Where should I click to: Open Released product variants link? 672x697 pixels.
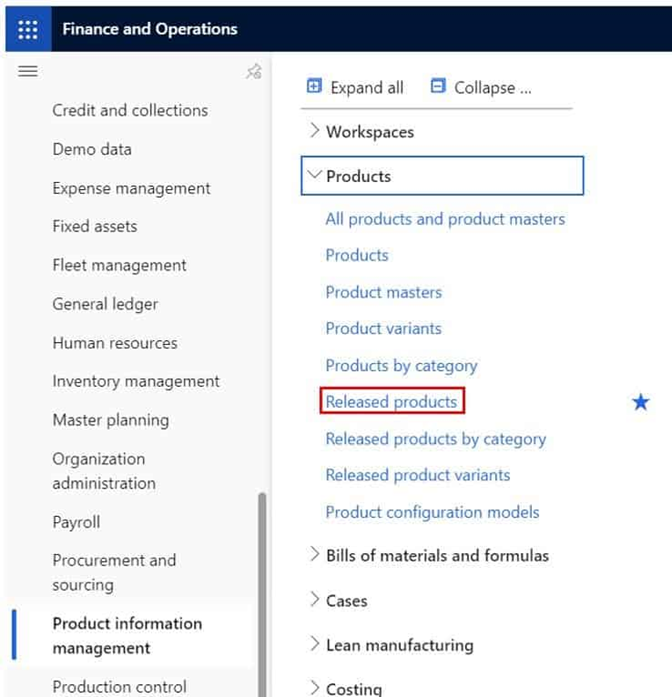(418, 475)
